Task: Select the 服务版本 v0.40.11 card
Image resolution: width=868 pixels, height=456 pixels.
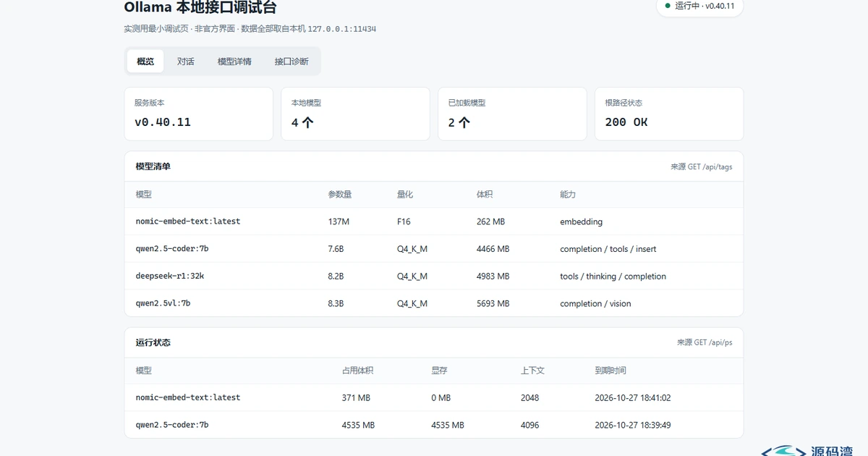Action: tap(199, 114)
